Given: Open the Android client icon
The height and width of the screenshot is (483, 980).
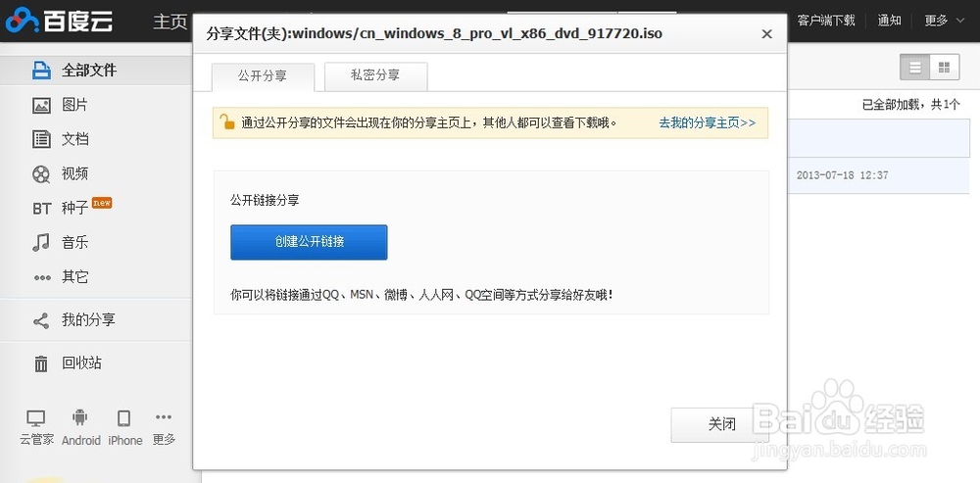Looking at the screenshot, I should tap(80, 417).
